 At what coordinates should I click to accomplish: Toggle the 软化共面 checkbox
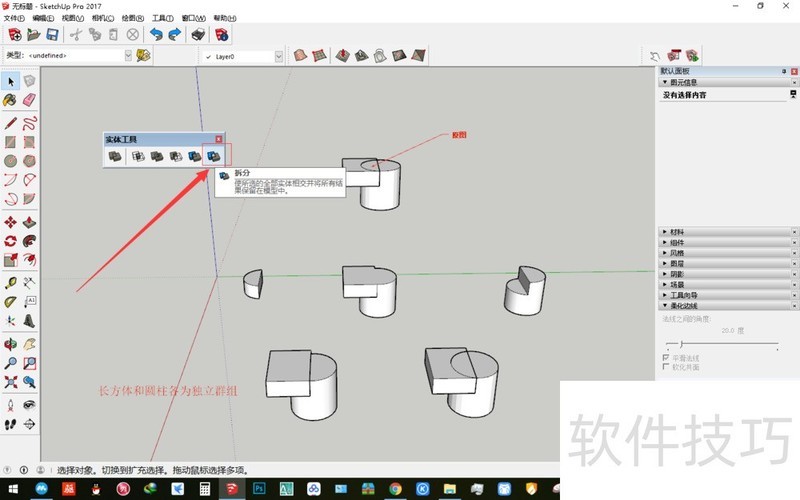click(666, 367)
